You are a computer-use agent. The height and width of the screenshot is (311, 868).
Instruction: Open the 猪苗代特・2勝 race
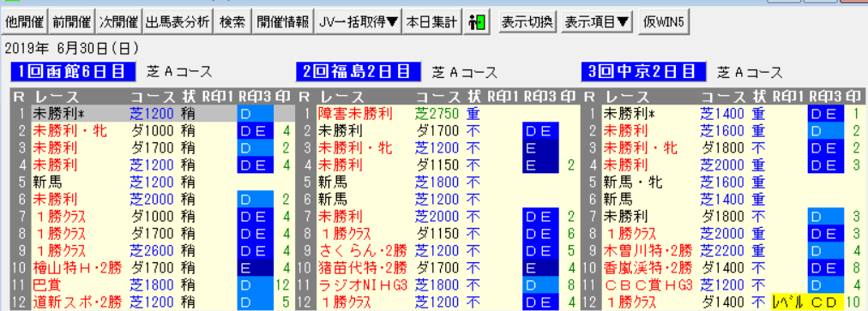point(363,268)
